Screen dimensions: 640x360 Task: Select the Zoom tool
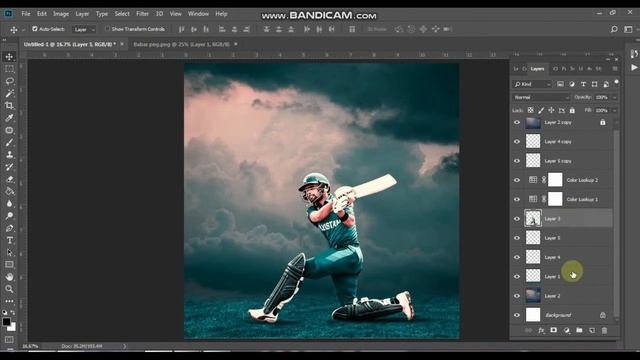coord(9,289)
